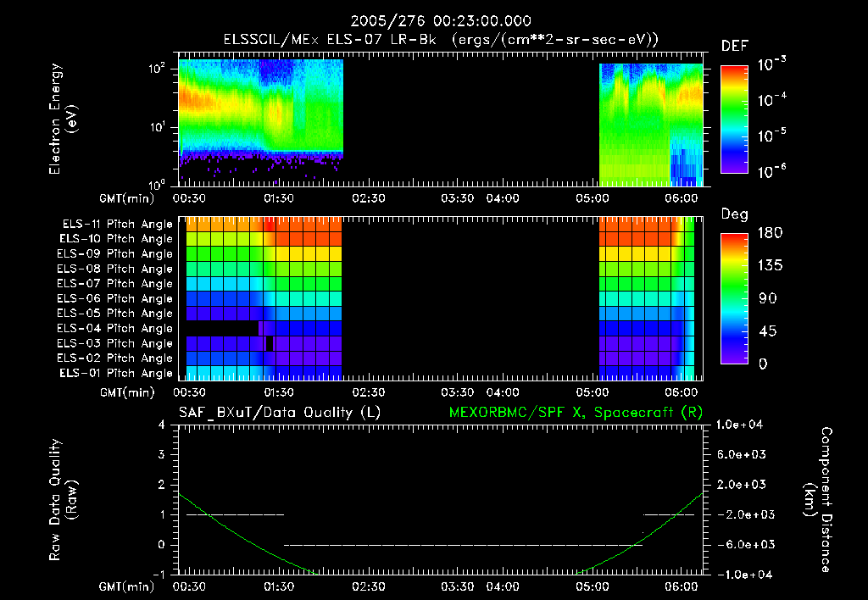Select the ELS-01 Pitch Angle label
Image resolution: width=868 pixels, height=600 pixels.
point(116,373)
